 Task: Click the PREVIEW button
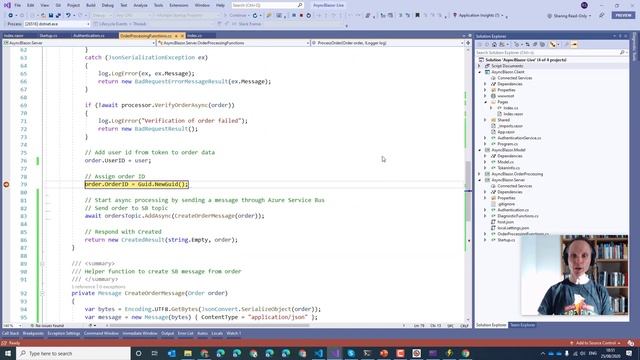pyautogui.click(x=623, y=15)
